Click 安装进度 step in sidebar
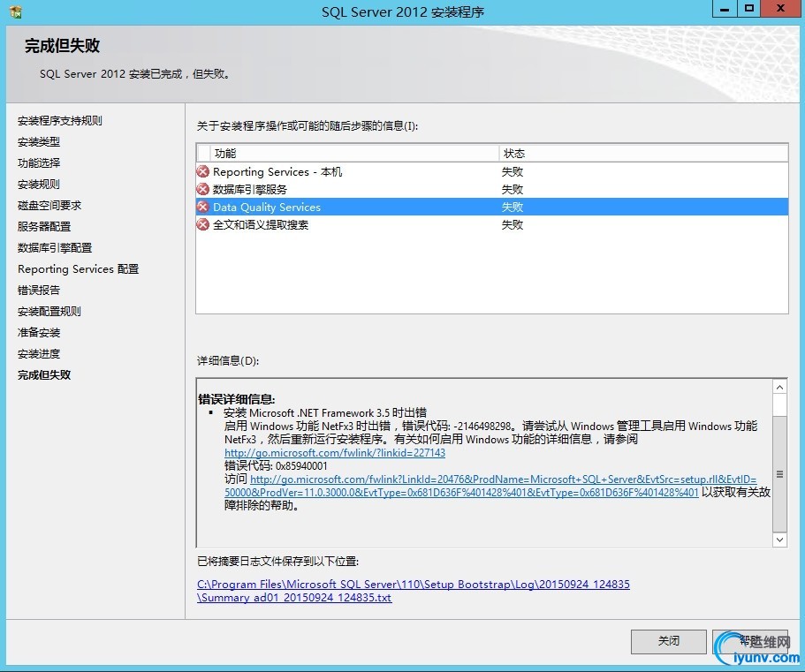The image size is (805, 672). (39, 354)
